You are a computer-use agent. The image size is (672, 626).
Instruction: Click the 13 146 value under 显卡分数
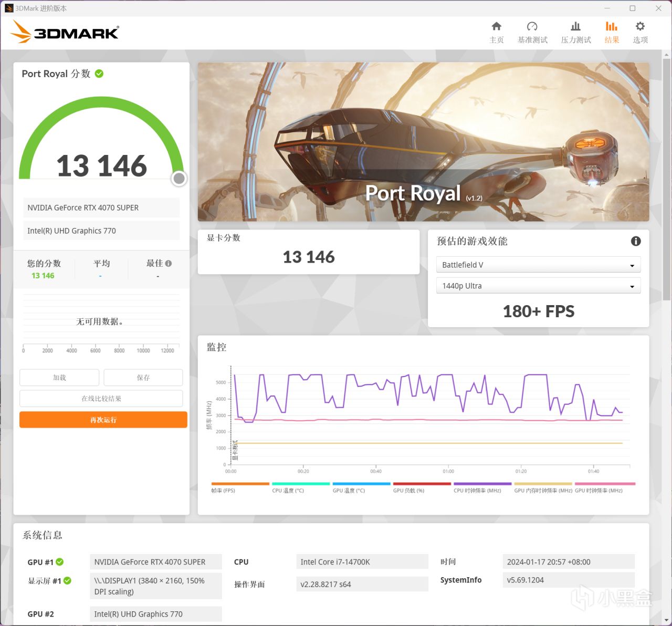coord(309,257)
